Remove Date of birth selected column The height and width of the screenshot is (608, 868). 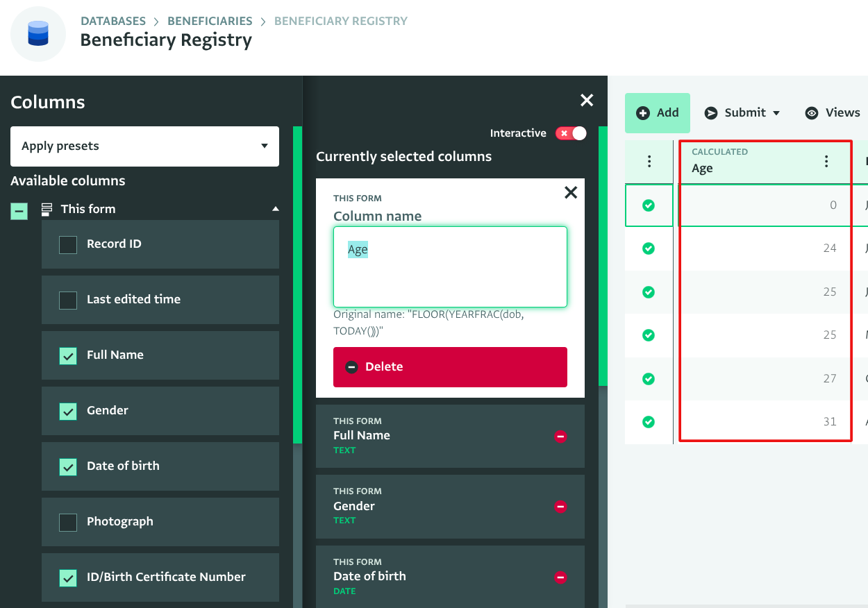560,577
